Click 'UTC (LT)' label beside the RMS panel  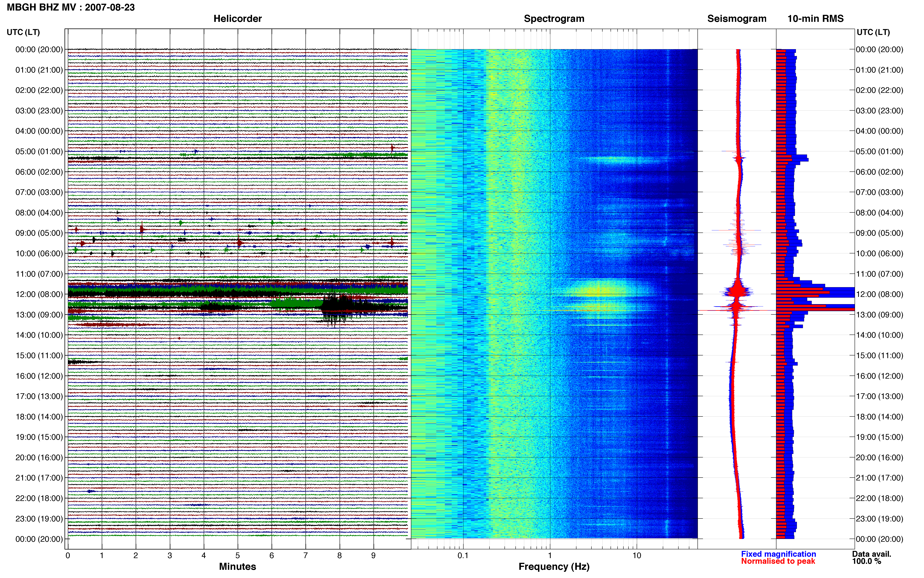click(873, 32)
